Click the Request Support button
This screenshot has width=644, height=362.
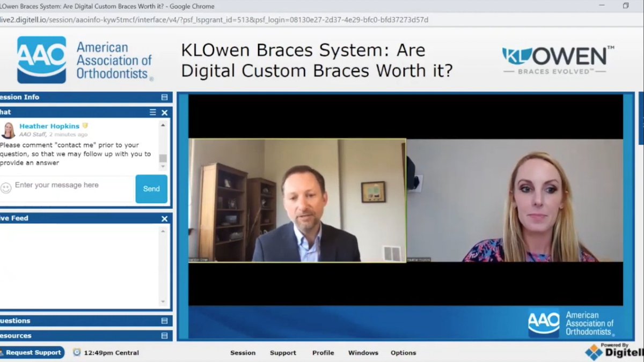coord(32,352)
